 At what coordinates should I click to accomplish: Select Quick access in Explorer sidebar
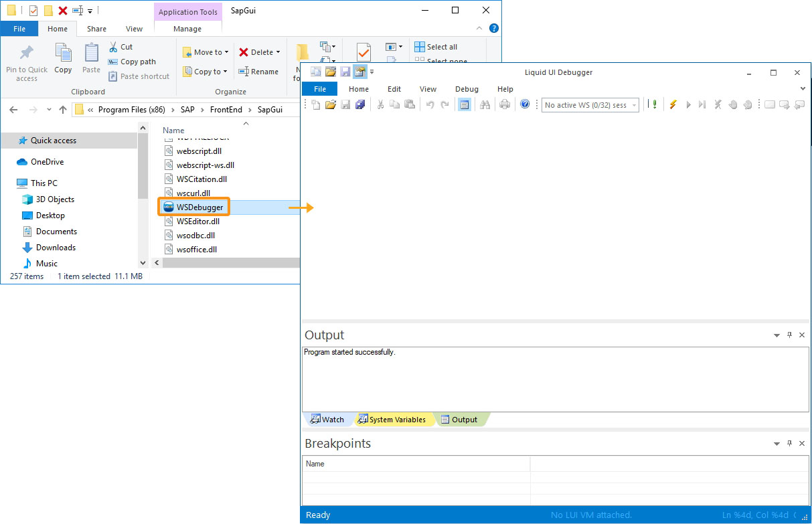69,141
